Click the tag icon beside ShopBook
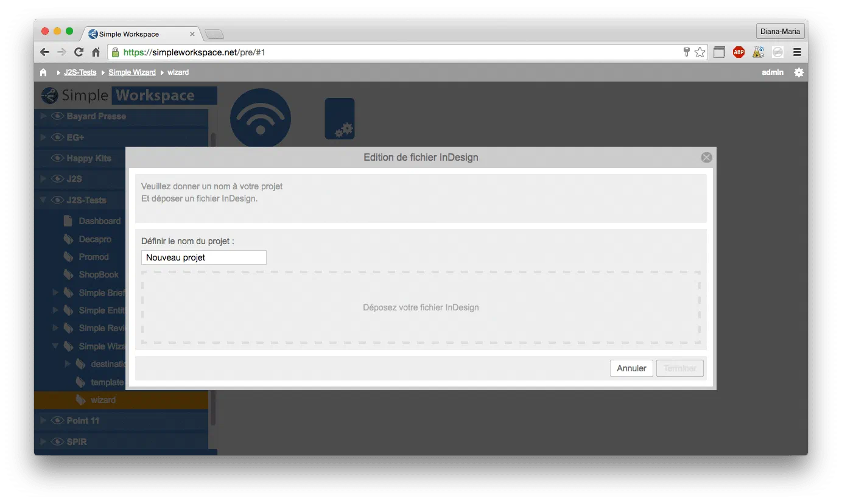842x504 pixels. [68, 275]
